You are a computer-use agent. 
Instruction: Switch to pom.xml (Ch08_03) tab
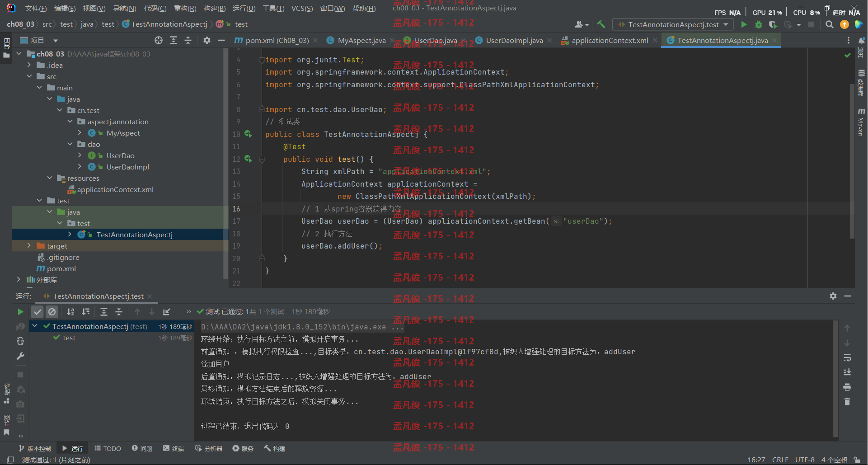tap(277, 41)
